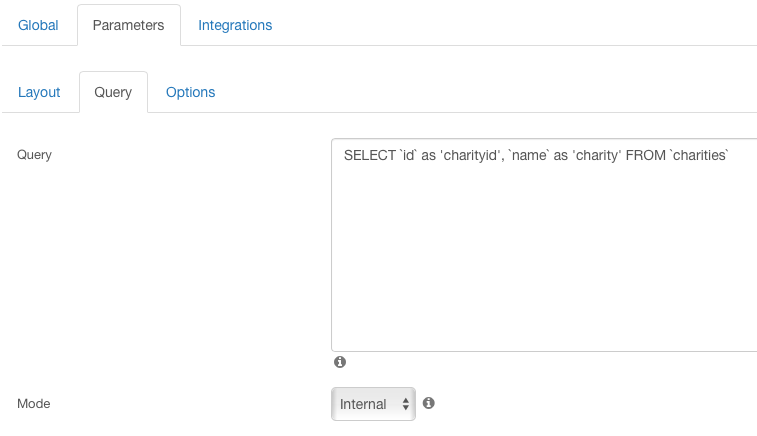Image resolution: width=757 pixels, height=436 pixels.
Task: Click the info icon below the Query textarea
Action: [340, 362]
